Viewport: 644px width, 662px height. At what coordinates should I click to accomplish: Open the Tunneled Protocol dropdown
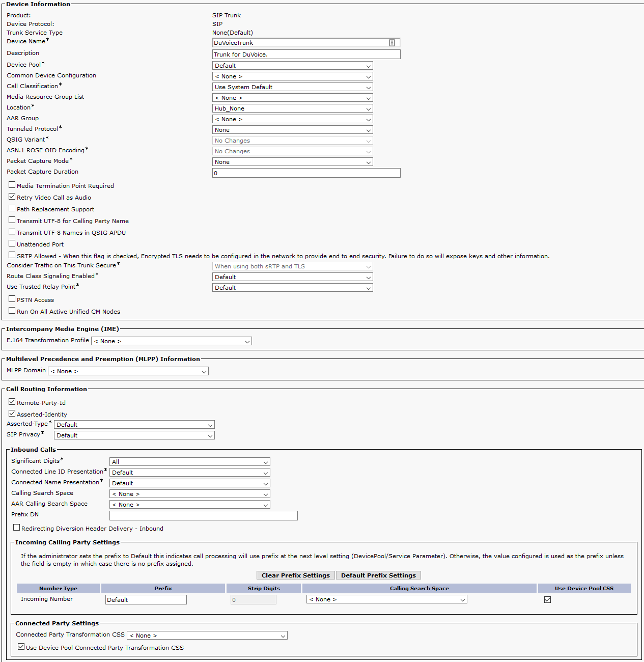[x=292, y=130]
